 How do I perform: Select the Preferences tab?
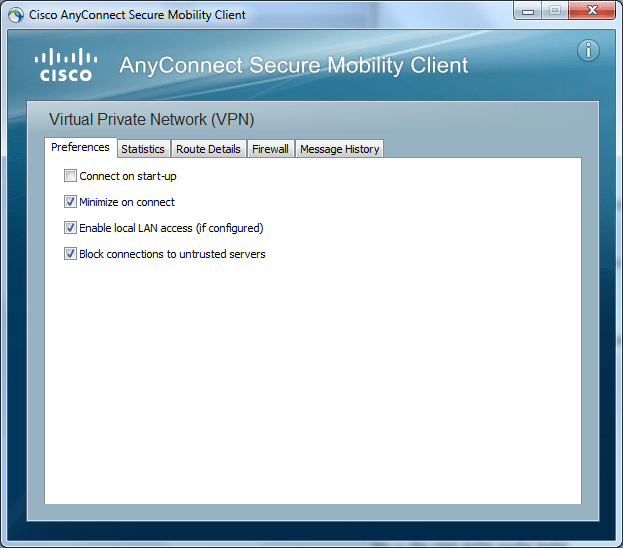pos(80,147)
